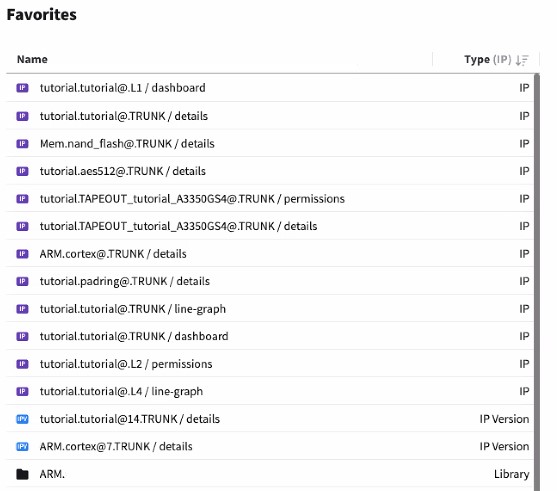Click the IP icon beside tutorial.aes512@.TRUNK / details
The image size is (557, 491).
(22, 171)
